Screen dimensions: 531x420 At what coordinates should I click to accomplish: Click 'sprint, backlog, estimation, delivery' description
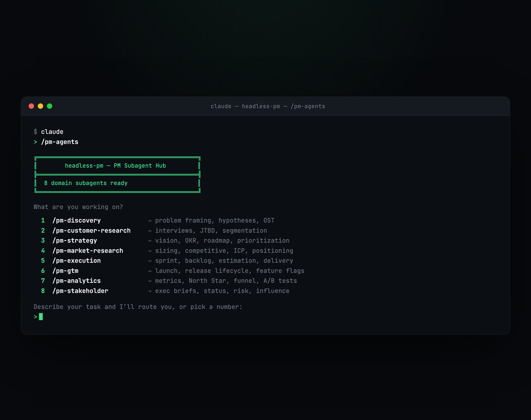tap(224, 261)
